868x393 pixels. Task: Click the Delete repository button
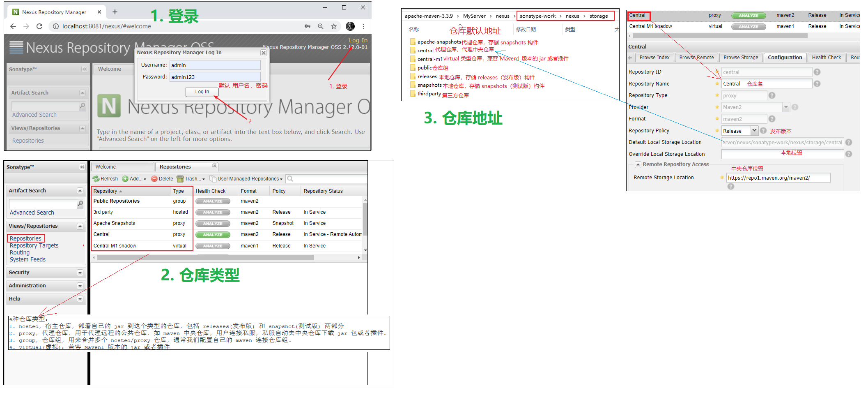[x=162, y=179]
